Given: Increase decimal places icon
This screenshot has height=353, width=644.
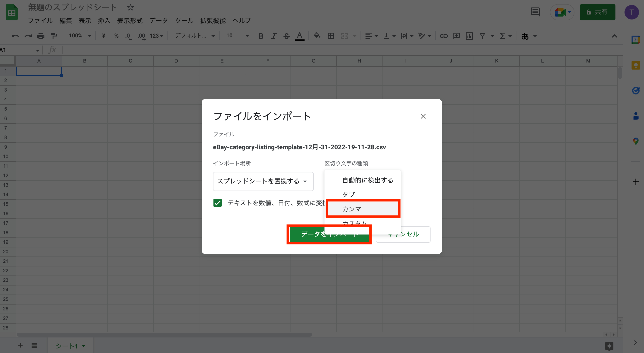Looking at the screenshot, I should pos(141,36).
